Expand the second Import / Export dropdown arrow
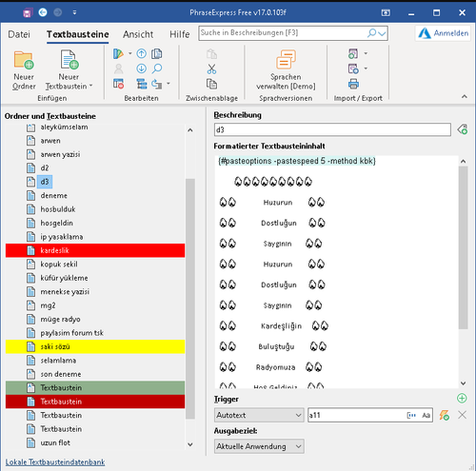 pos(366,69)
